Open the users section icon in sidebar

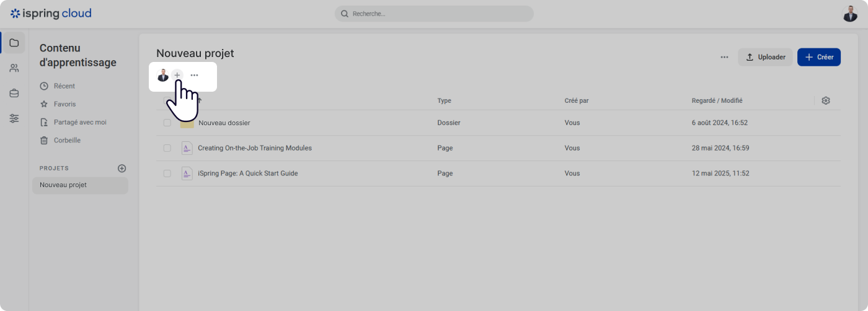(x=14, y=68)
